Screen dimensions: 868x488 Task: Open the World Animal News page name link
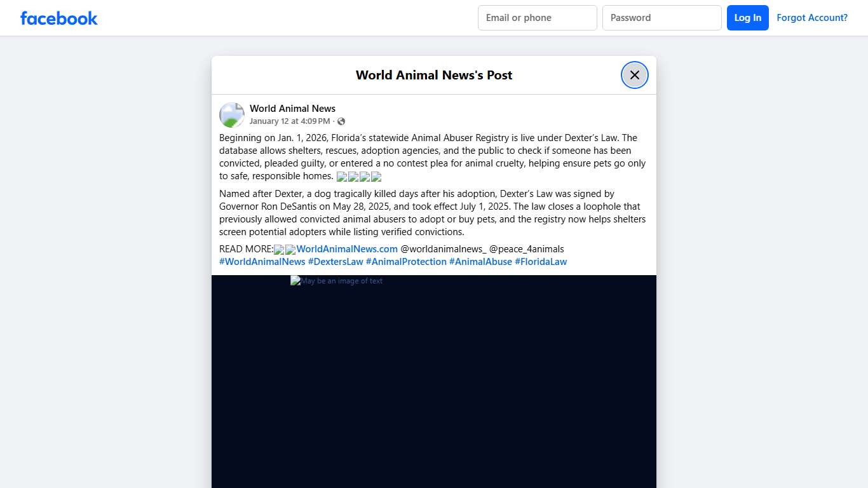(292, 109)
